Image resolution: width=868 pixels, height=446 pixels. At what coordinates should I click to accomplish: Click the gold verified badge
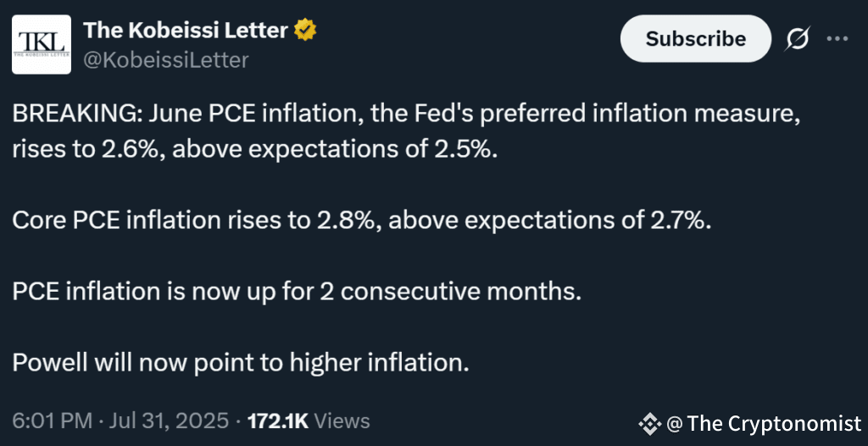tap(305, 30)
